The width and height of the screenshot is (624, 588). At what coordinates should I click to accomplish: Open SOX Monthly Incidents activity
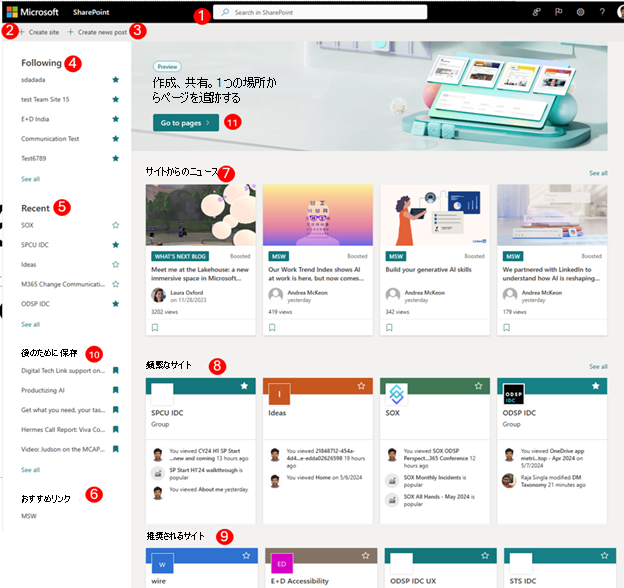coord(435,481)
